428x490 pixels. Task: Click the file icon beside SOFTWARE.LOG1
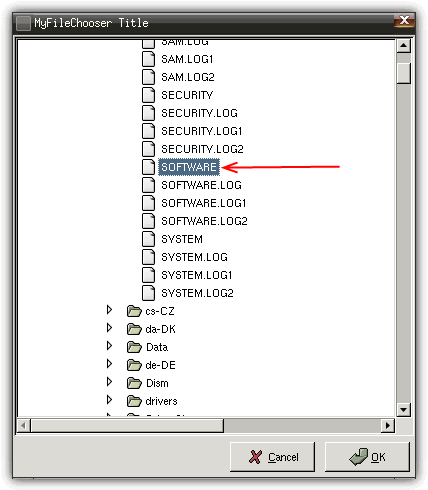pyautogui.click(x=148, y=203)
